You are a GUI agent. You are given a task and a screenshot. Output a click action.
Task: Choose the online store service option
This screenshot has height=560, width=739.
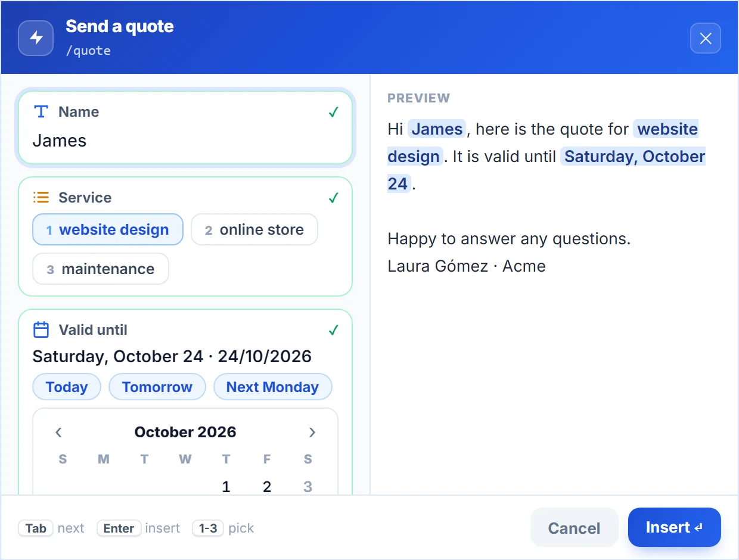coord(254,229)
